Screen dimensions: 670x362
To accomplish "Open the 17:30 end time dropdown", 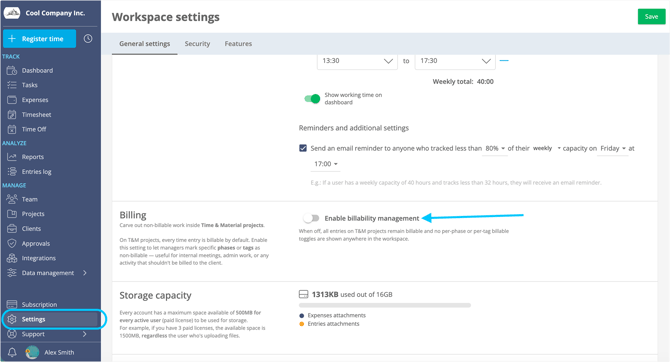I will pyautogui.click(x=455, y=61).
